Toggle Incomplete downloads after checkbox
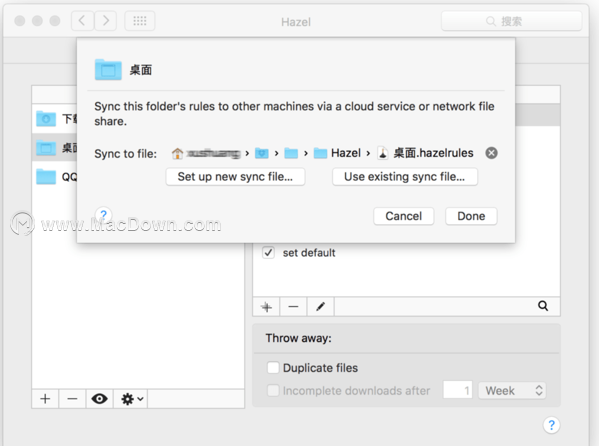Viewport: 599px width, 446px height. [x=273, y=391]
